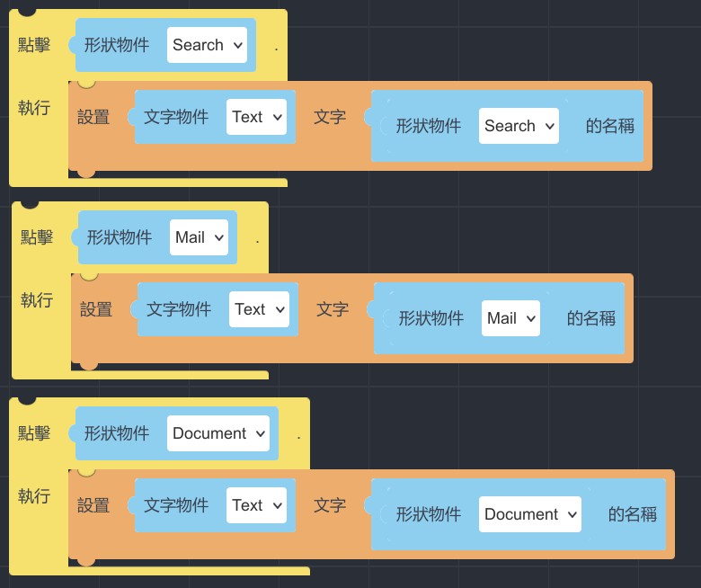Open the Text dropdown in the Document handler row
Image resolution: width=701 pixels, height=588 pixels.
tap(256, 505)
